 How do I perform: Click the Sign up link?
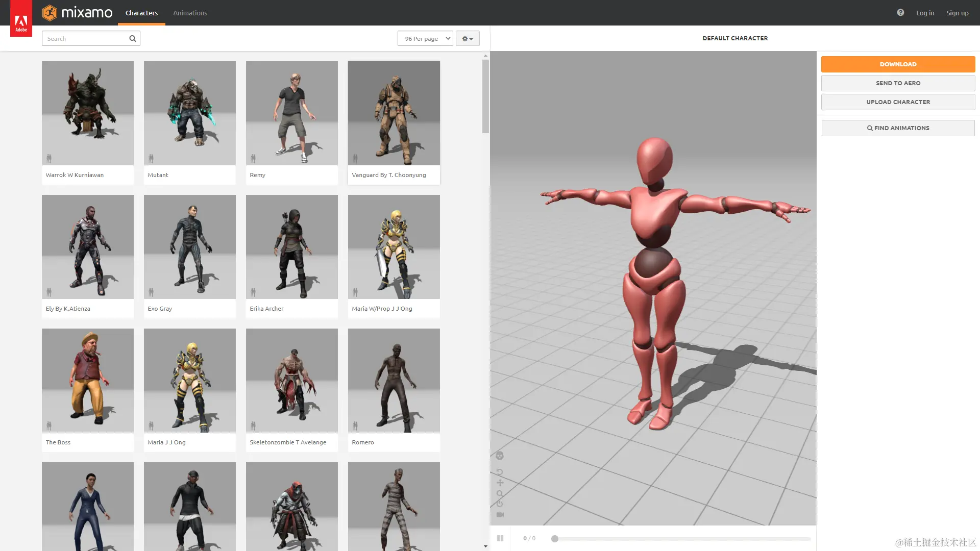point(957,13)
